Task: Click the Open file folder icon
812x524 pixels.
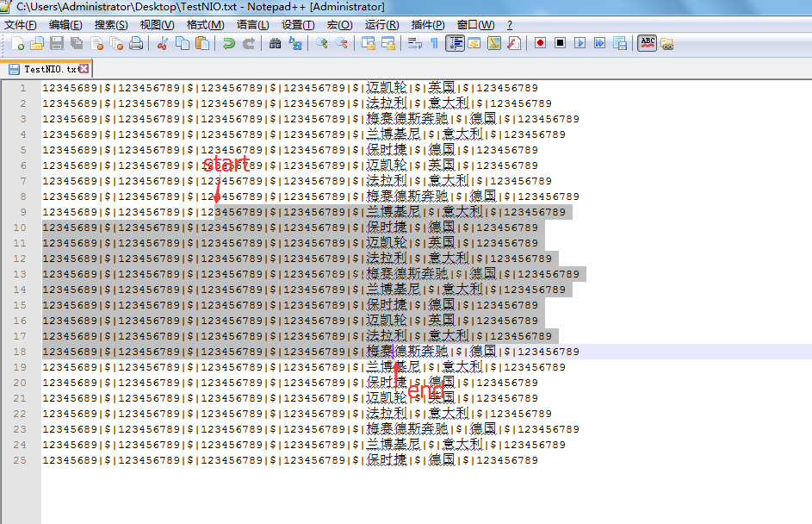Action: [37, 44]
